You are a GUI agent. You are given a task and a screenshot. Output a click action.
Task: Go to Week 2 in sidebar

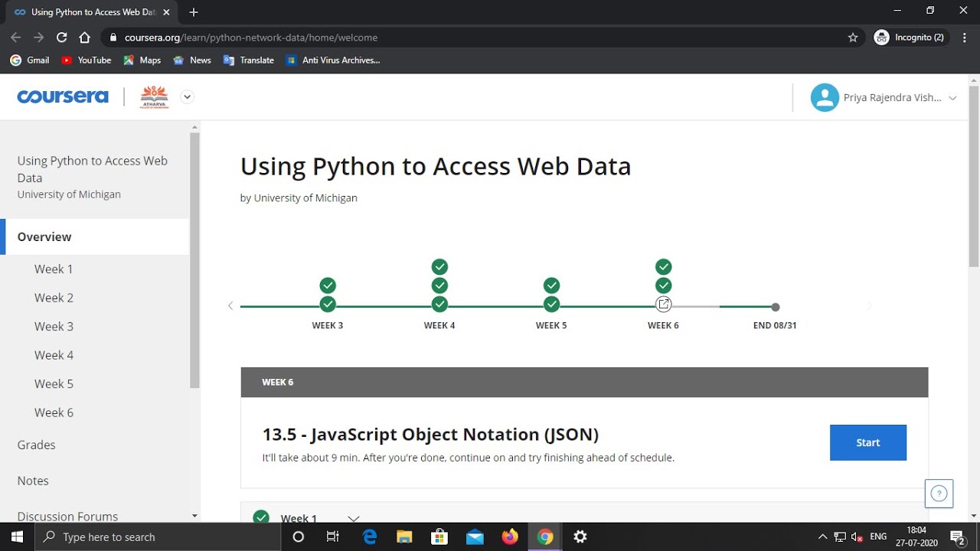[54, 298]
